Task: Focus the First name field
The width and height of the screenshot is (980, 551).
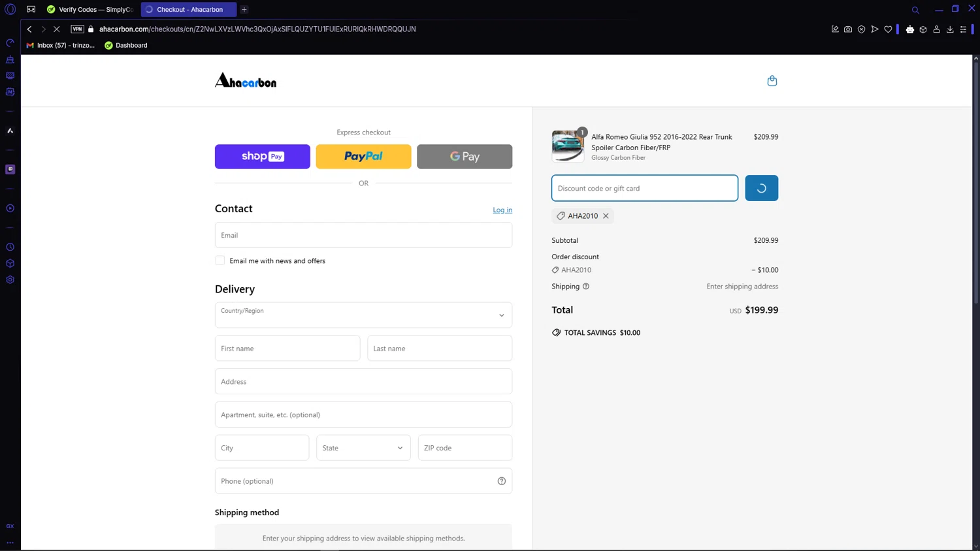Action: 287,349
